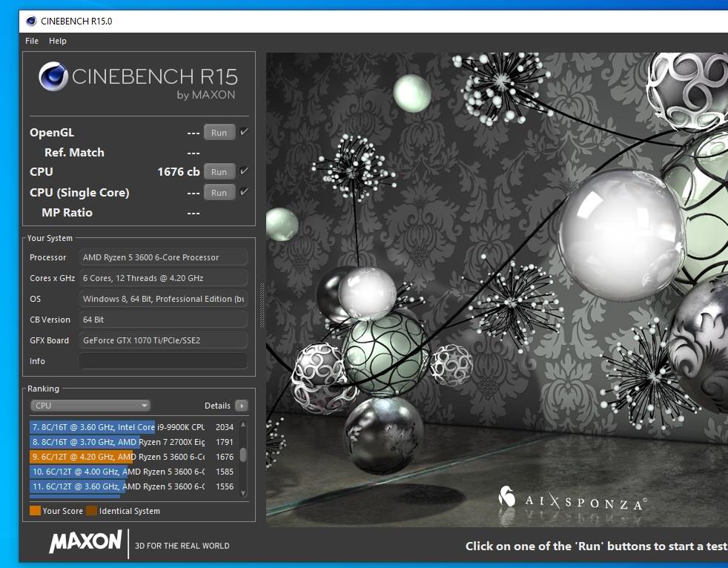
Task: Click the ranking list scroll-down arrow
Action: coord(242,493)
